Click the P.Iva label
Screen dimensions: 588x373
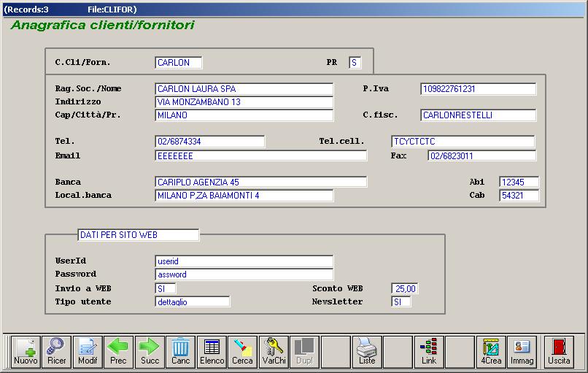[x=376, y=89]
